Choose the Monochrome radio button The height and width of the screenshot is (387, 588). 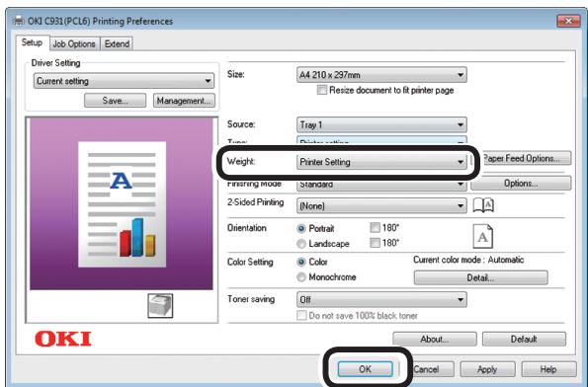click(x=301, y=277)
